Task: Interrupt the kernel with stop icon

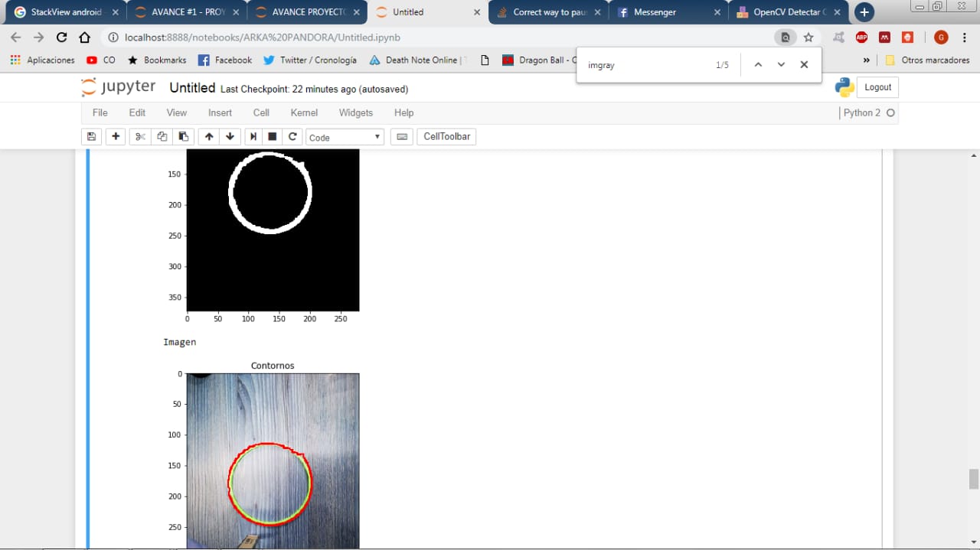Action: (272, 137)
